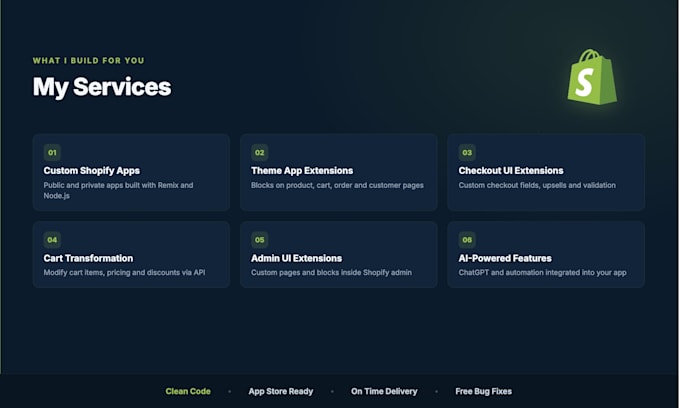Select the Custom Shopify Apps title

[92, 171]
